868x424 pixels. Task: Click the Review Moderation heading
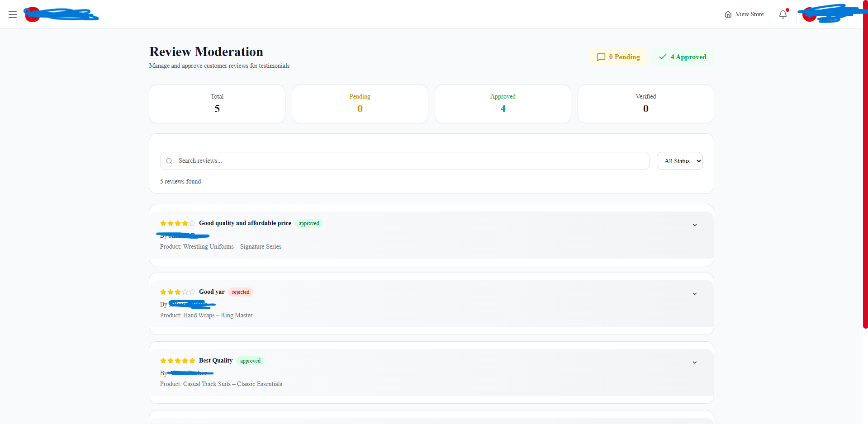206,52
